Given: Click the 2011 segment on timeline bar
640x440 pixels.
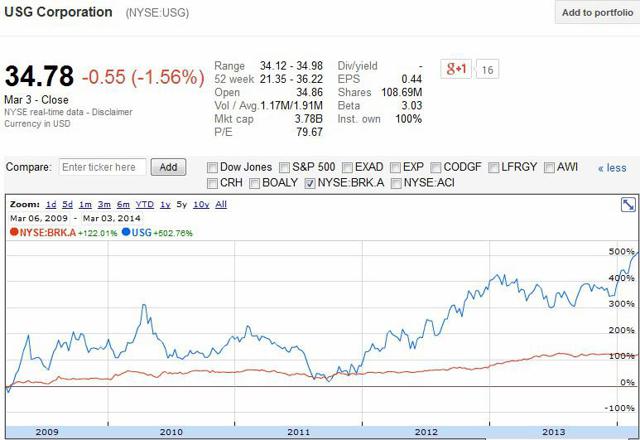Looking at the screenshot, I should [298, 432].
